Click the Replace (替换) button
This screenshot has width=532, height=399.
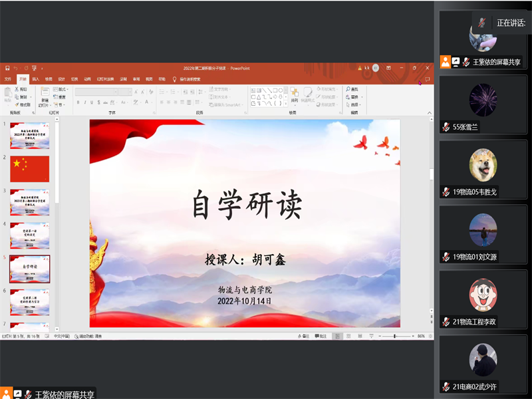coord(354,97)
